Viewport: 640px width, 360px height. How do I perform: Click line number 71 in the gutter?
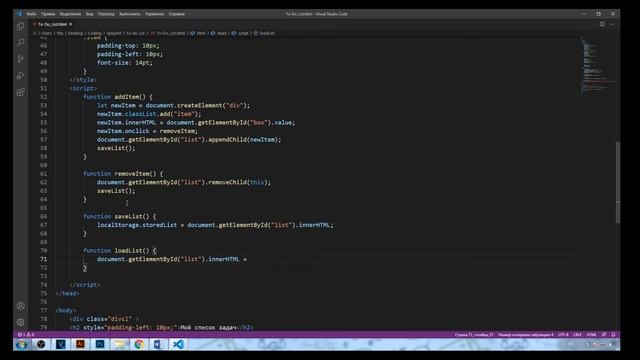(43, 259)
